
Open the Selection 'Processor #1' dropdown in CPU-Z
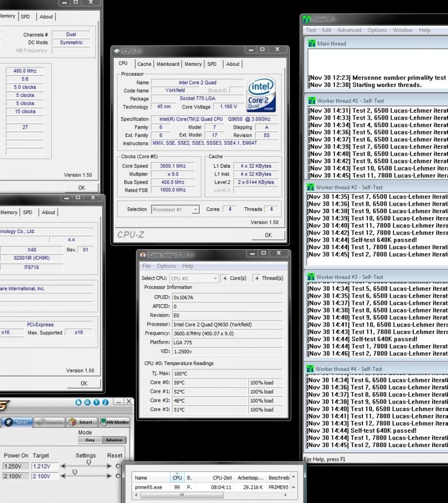coord(176,210)
